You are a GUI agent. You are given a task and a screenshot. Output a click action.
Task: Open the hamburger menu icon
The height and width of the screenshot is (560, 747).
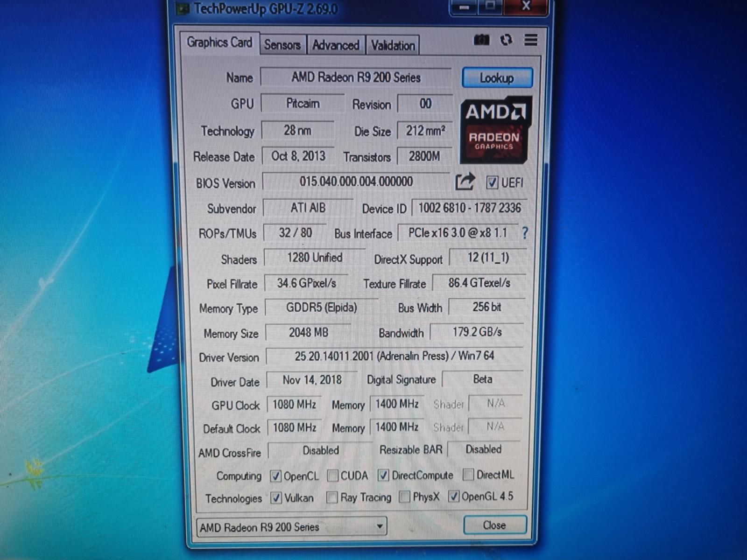click(531, 40)
